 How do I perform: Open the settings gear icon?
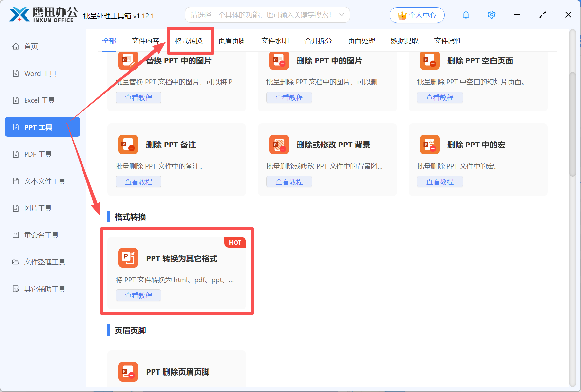[x=491, y=15]
